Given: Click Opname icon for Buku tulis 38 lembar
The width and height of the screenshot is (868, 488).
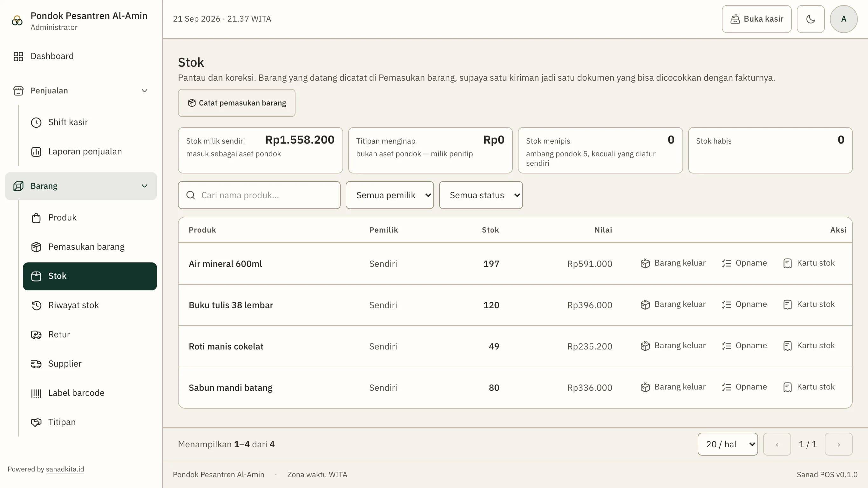Looking at the screenshot, I should coord(727,305).
